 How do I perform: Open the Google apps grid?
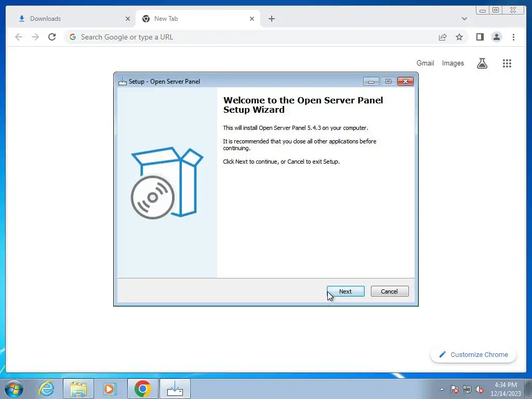(x=507, y=63)
